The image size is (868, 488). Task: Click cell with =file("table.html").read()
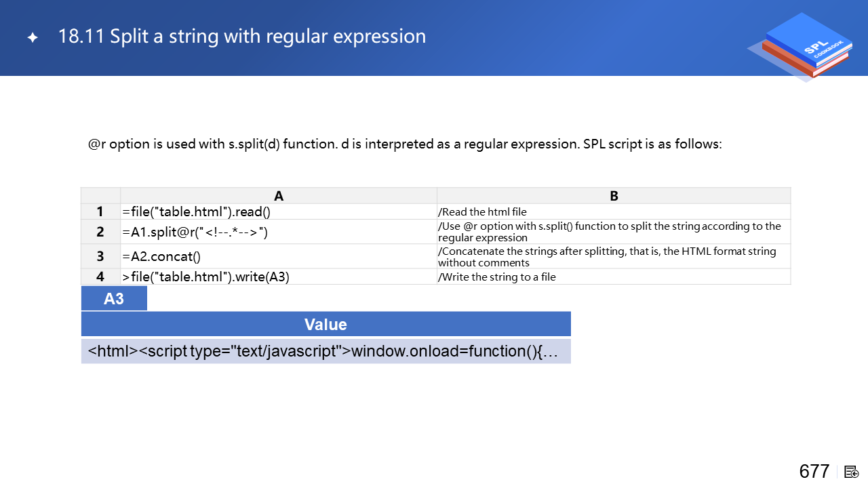point(197,211)
